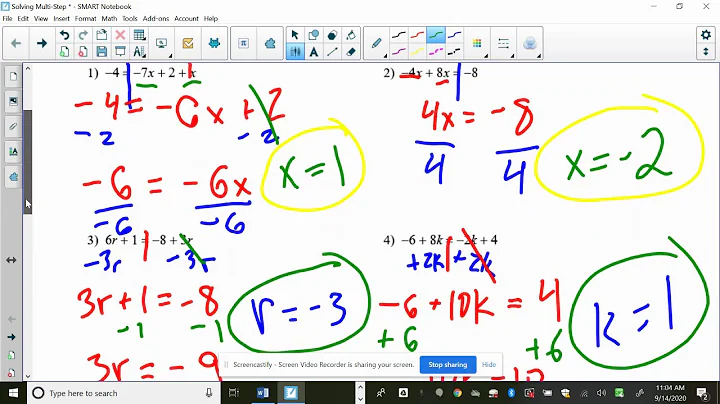The height and width of the screenshot is (404, 720).
Task: Open the Help menu
Action: click(211, 18)
